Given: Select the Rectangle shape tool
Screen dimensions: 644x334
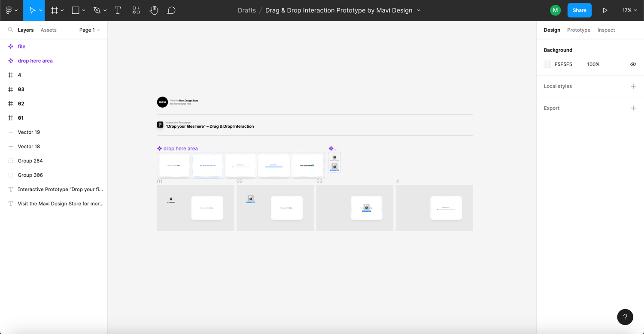Looking at the screenshot, I should click(76, 10).
